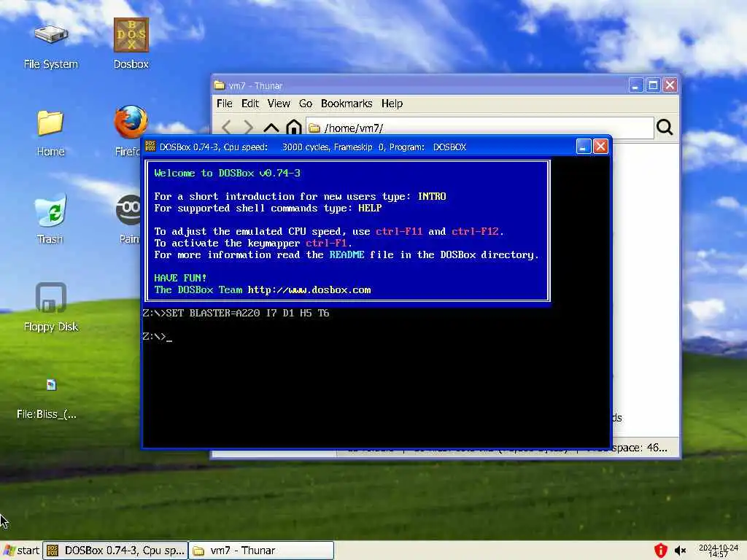The image size is (747, 560).
Task: Click the Thunar title bar folder icon
Action: click(219, 85)
